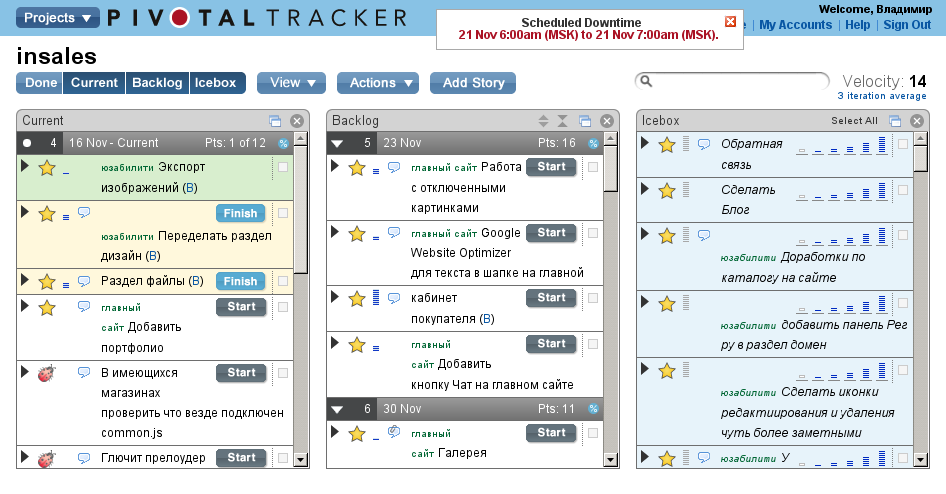946x494 pixels.
Task: Tick the checkbox of the Переделать раздел дизайн story
Action: (x=283, y=213)
